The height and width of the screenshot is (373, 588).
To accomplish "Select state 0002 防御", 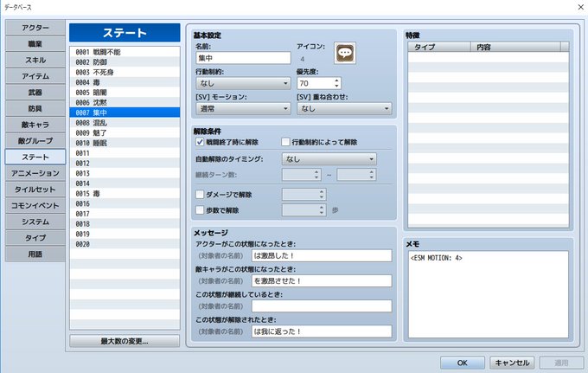I will click(125, 62).
